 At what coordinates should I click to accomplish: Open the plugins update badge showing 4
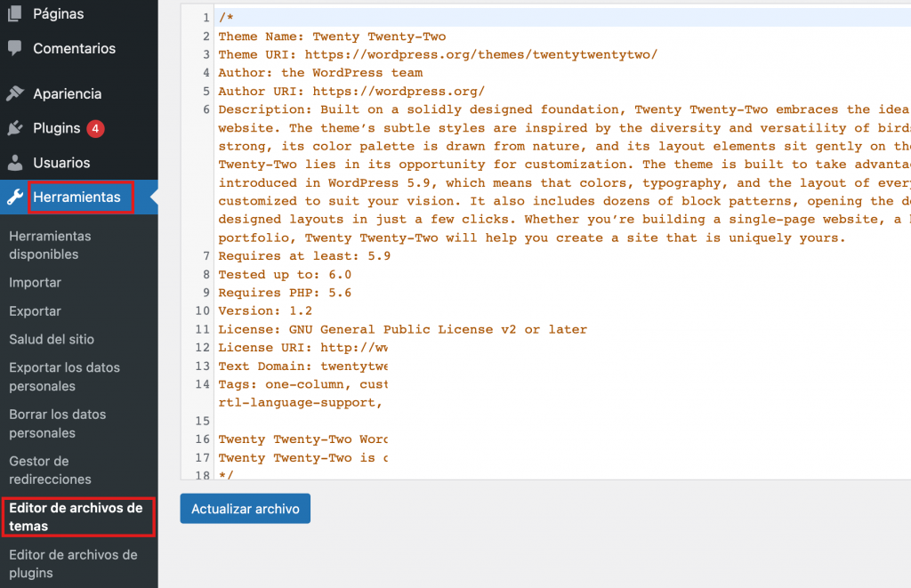[x=95, y=129]
